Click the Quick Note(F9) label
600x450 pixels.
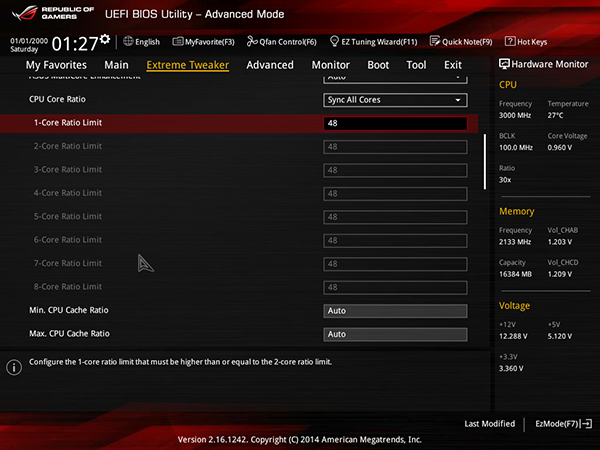point(467,42)
